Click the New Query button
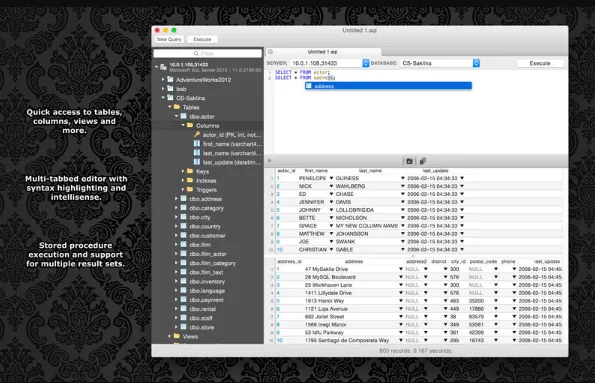 tap(169, 39)
